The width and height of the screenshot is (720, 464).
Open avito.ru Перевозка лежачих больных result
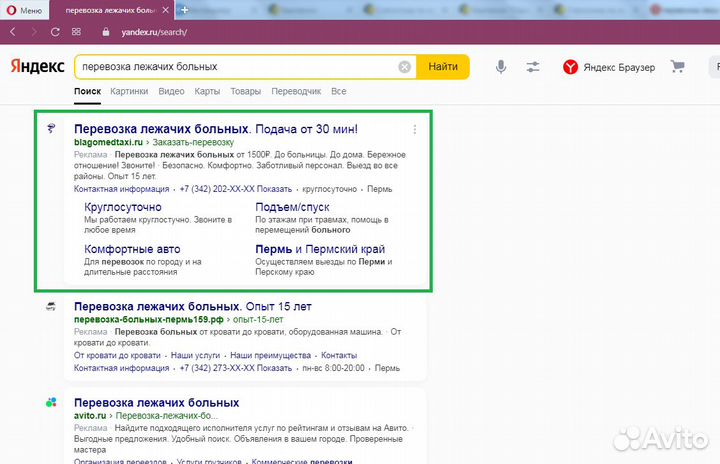pyautogui.click(x=156, y=402)
